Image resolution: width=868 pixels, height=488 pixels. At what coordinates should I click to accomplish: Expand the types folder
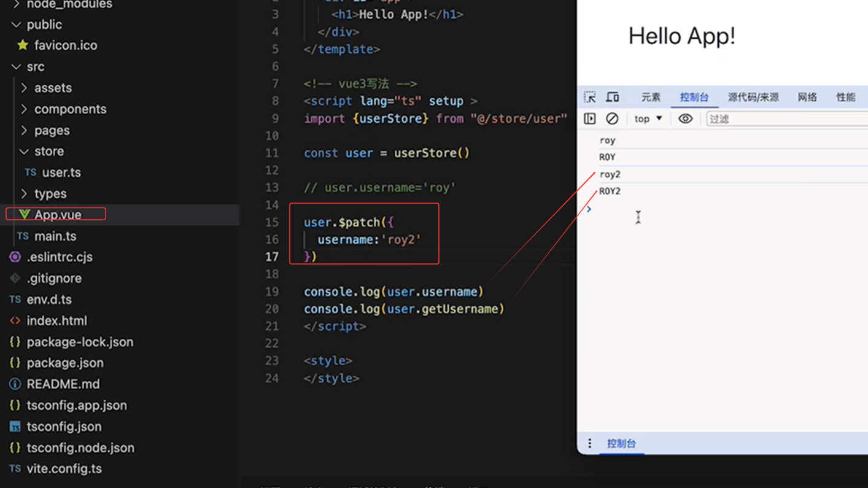pyautogui.click(x=24, y=193)
